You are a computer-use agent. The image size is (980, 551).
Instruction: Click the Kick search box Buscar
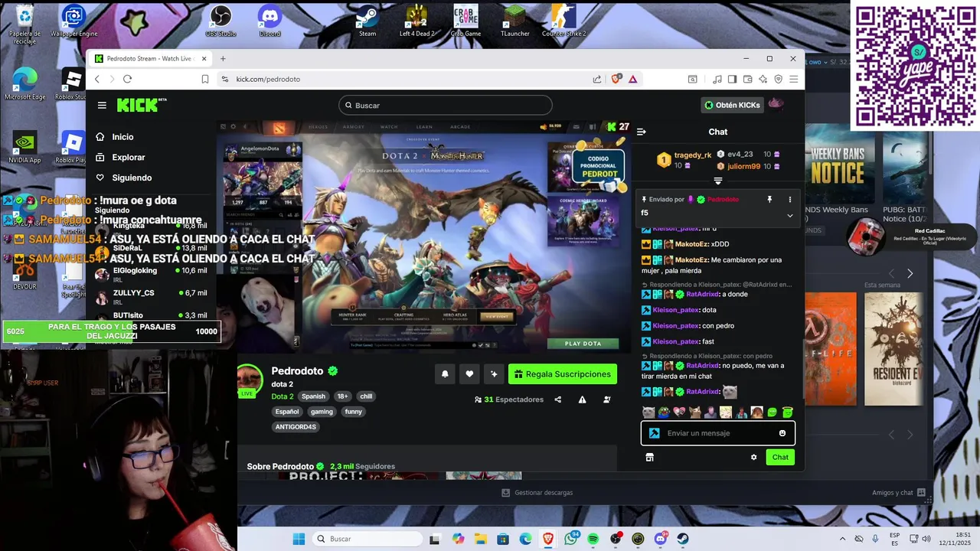(445, 105)
